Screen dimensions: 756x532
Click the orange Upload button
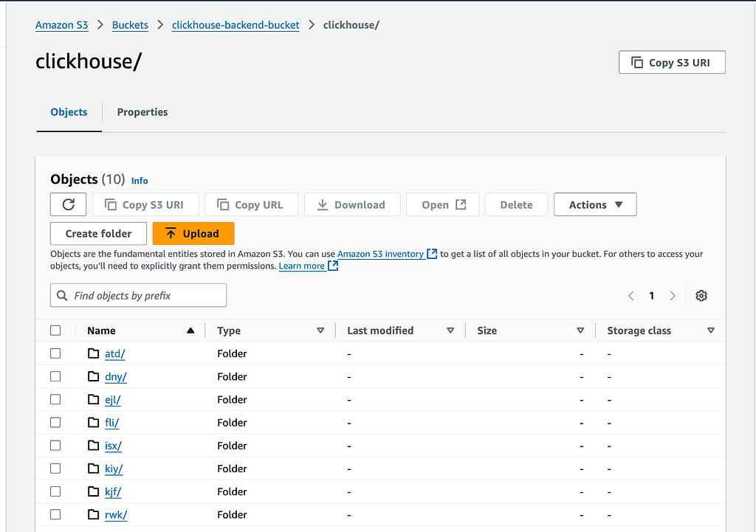point(193,233)
